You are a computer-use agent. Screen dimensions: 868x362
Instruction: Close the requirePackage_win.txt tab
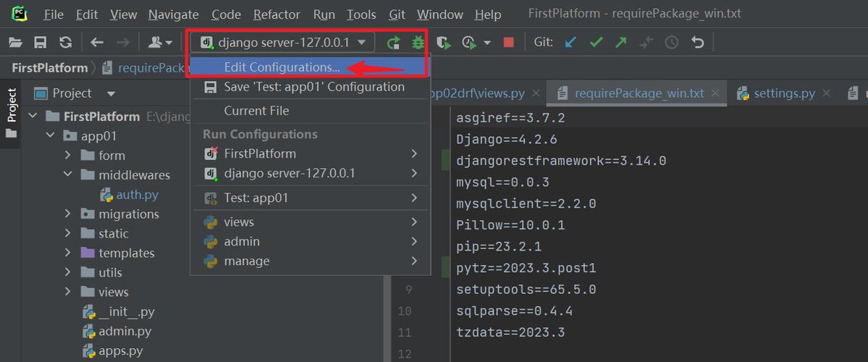(715, 93)
